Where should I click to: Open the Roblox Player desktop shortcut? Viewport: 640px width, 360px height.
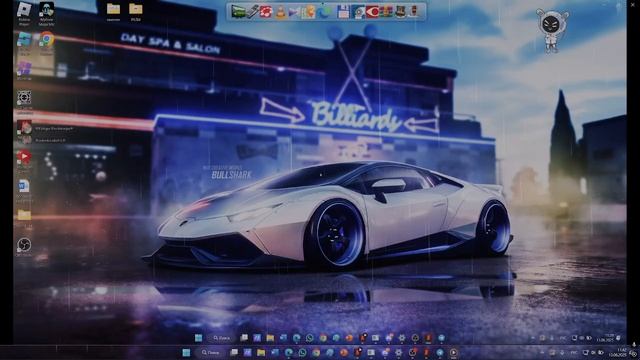pyautogui.click(x=24, y=10)
